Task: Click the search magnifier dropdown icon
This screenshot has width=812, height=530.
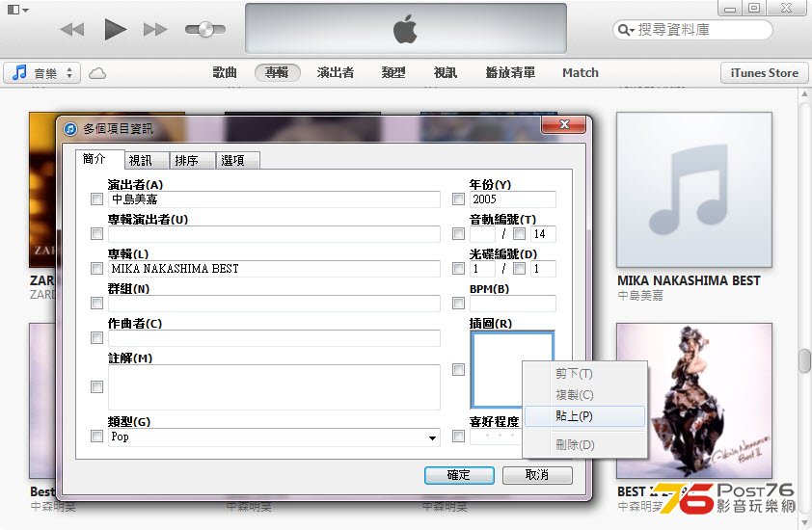Action: coord(626,30)
